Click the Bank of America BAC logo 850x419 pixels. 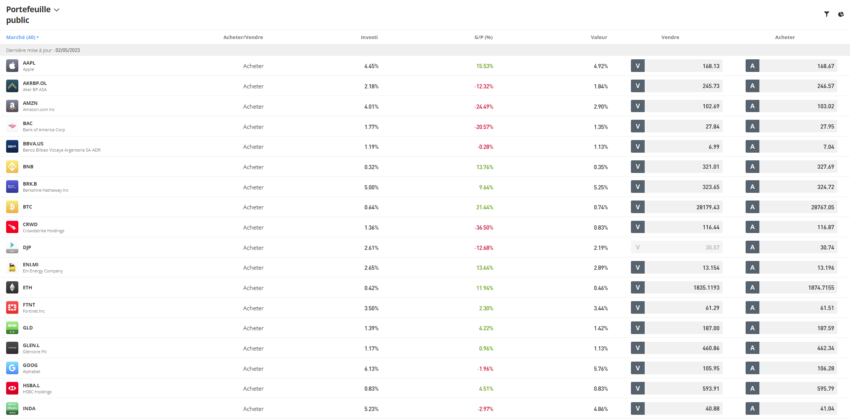pos(12,126)
